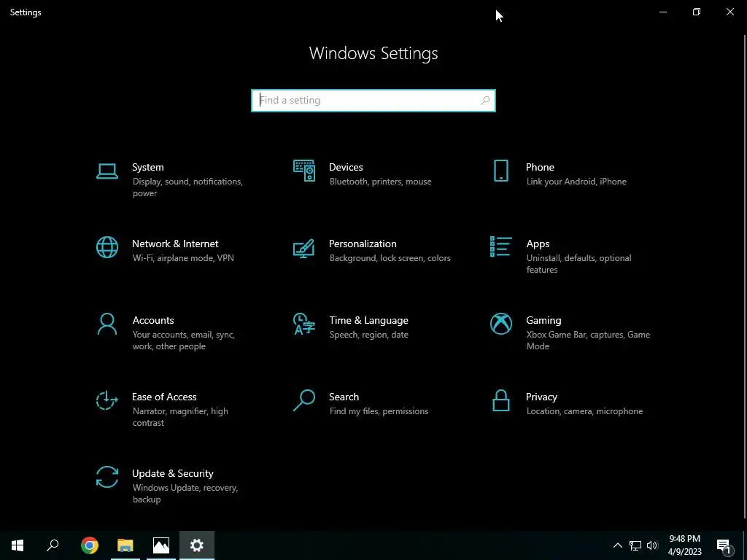This screenshot has width=747, height=560.
Task: Open Network & Internet title
Action: (x=175, y=244)
